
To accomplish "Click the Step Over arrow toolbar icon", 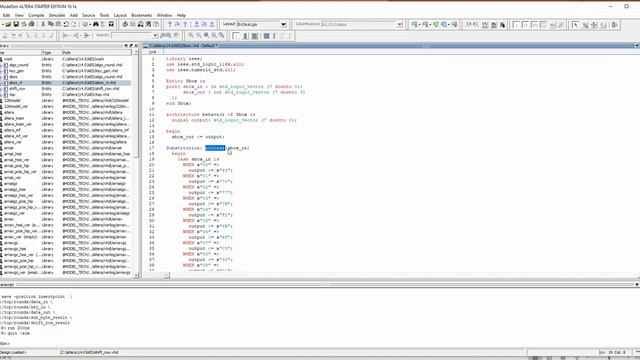I will click(x=178, y=24).
